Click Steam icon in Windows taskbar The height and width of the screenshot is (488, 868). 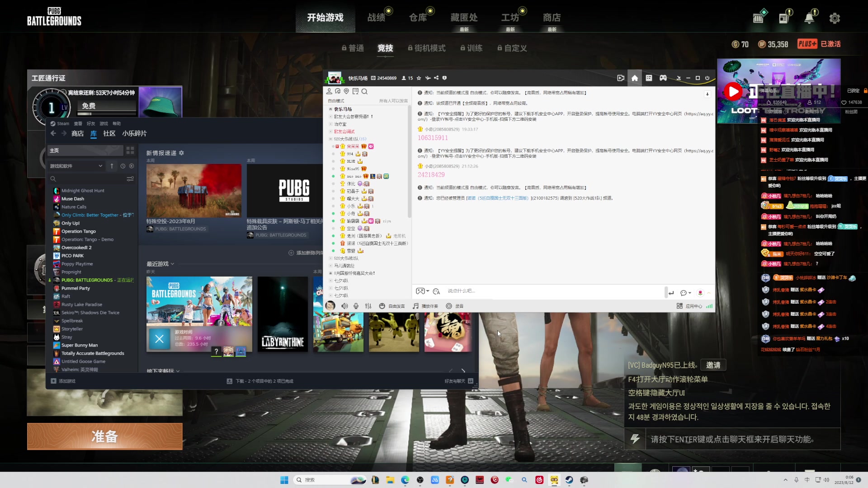569,480
